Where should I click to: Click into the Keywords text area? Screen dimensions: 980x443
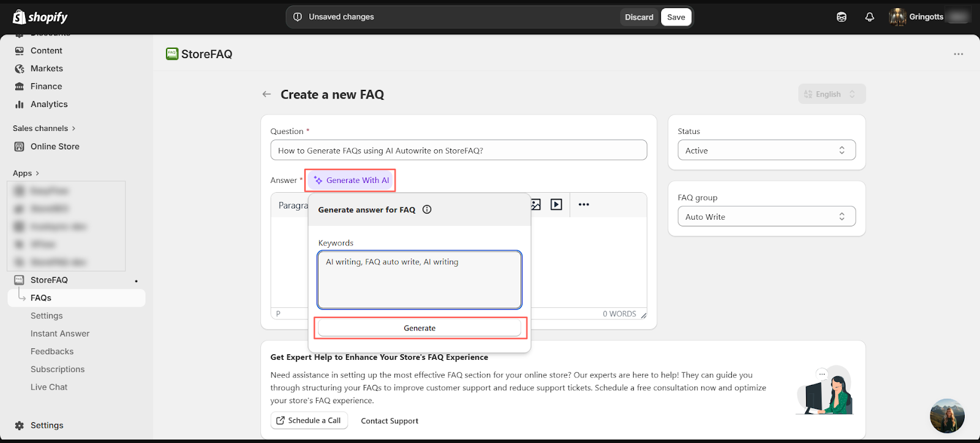tap(420, 280)
